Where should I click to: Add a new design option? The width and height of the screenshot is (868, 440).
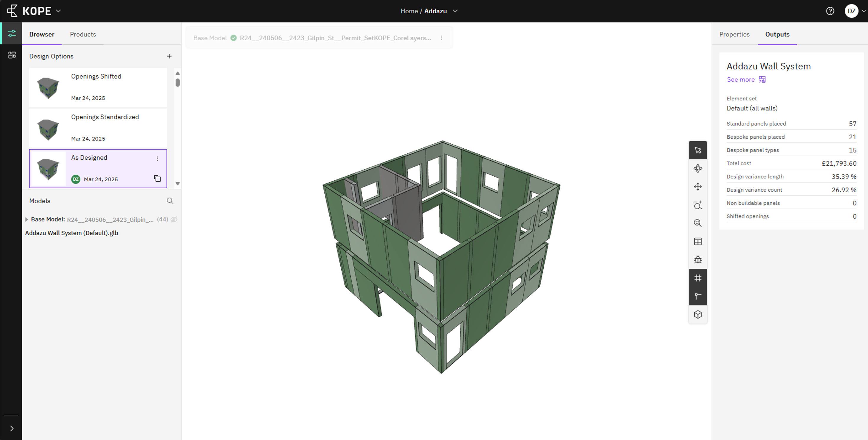169,56
